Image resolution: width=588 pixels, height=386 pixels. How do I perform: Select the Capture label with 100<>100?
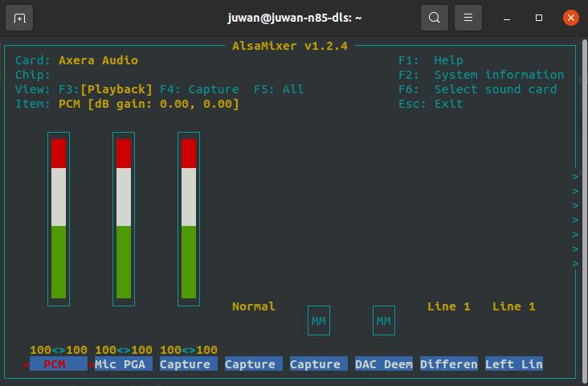tap(189, 363)
